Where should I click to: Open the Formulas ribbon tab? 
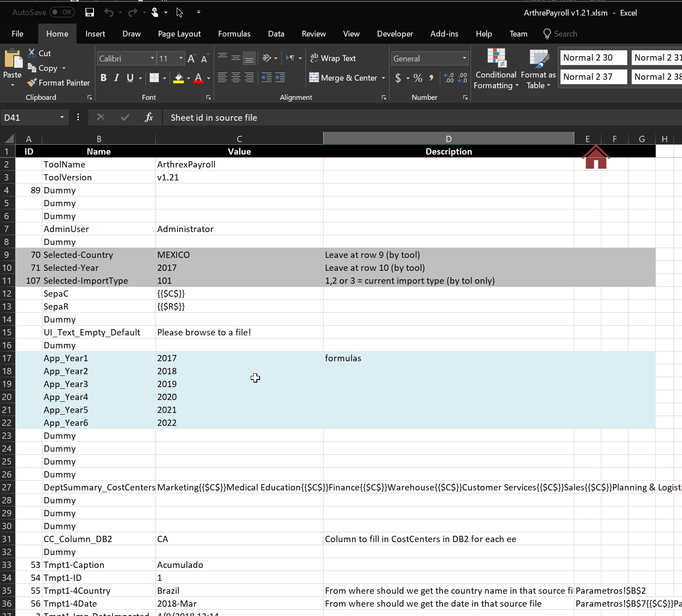point(234,34)
